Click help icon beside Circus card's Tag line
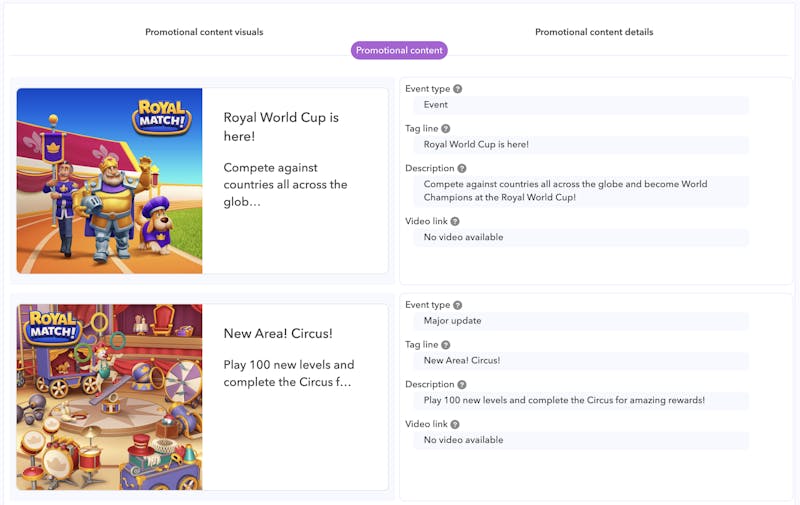The width and height of the screenshot is (800, 505). (x=446, y=345)
